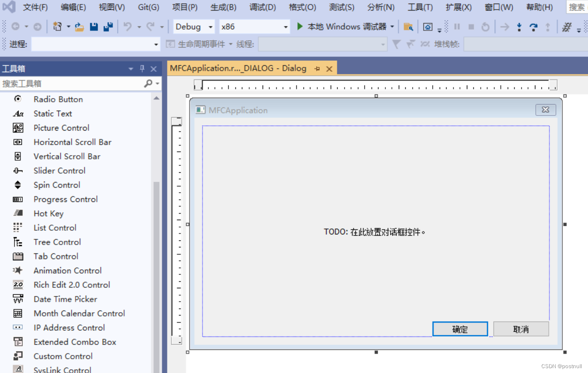588x373 pixels.
Task: Select the TODO static text in dialog
Action: pyautogui.click(x=374, y=232)
